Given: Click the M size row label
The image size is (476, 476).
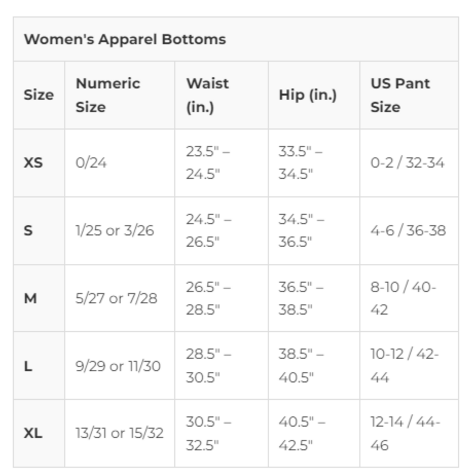Looking at the screenshot, I should pyautogui.click(x=30, y=298).
